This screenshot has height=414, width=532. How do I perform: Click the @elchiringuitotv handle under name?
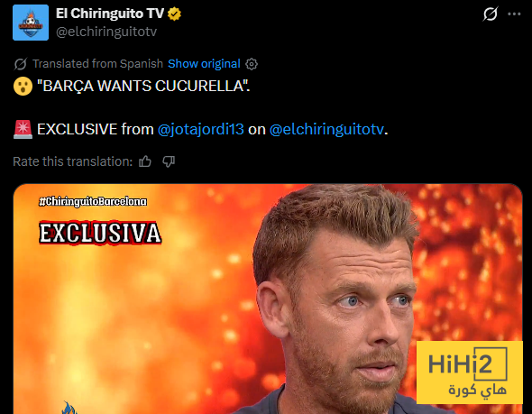[106, 32]
